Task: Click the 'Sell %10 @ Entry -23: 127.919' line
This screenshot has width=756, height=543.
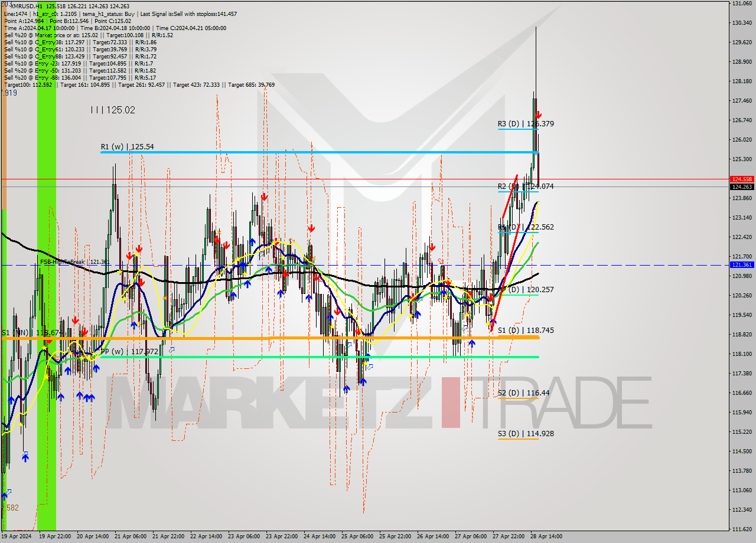Action: click(79, 63)
